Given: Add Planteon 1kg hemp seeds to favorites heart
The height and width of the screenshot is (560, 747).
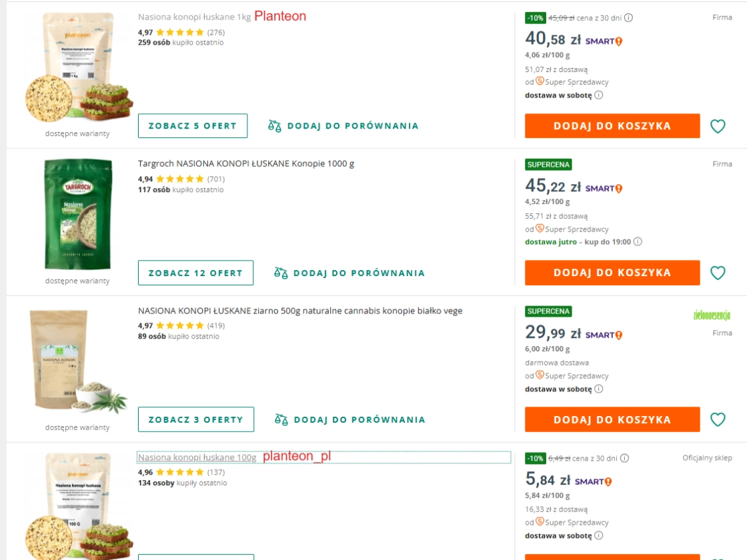Looking at the screenshot, I should tap(718, 126).
